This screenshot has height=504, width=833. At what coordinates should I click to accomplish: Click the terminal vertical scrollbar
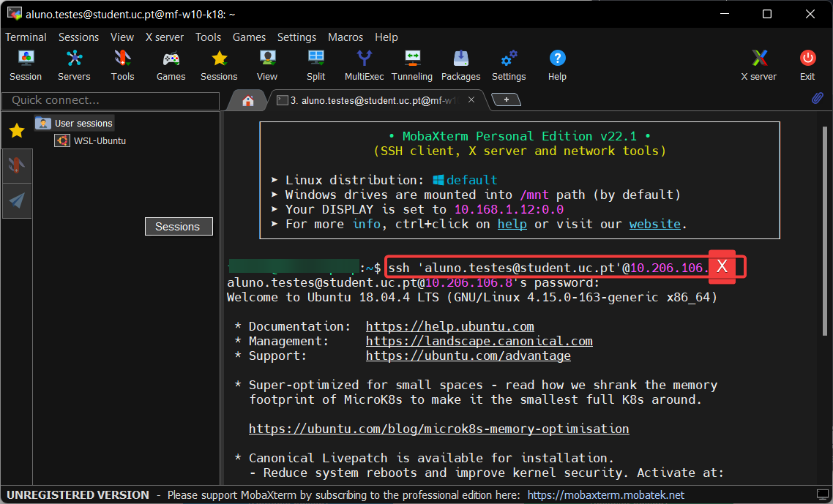point(824,231)
